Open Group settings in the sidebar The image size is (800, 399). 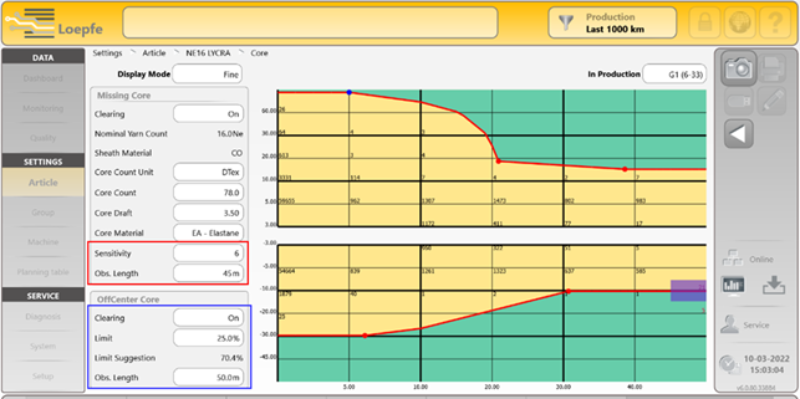click(x=43, y=212)
